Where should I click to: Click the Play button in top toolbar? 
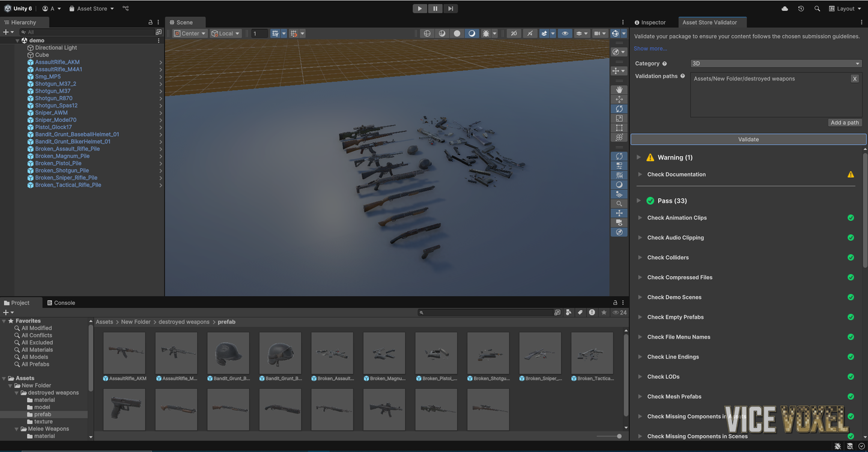pyautogui.click(x=420, y=8)
